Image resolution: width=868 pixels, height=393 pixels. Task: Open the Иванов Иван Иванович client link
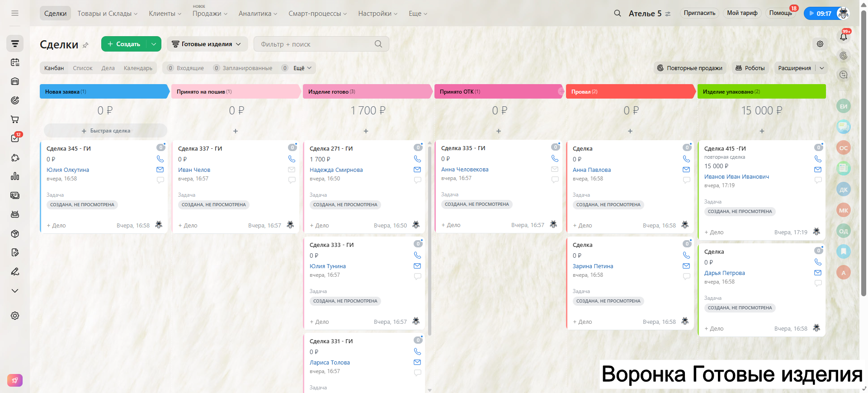click(736, 177)
